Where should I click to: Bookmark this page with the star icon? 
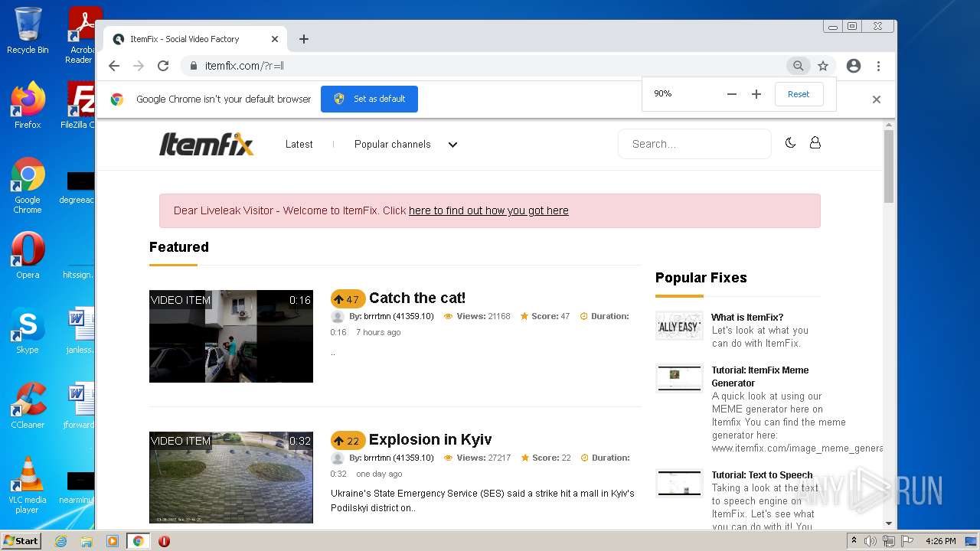[x=823, y=66]
